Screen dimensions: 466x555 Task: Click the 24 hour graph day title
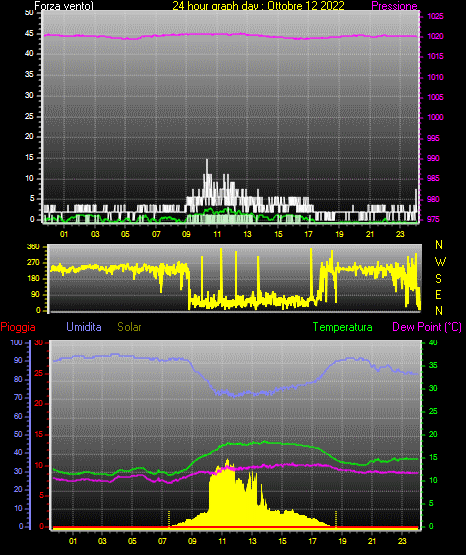[258, 6]
